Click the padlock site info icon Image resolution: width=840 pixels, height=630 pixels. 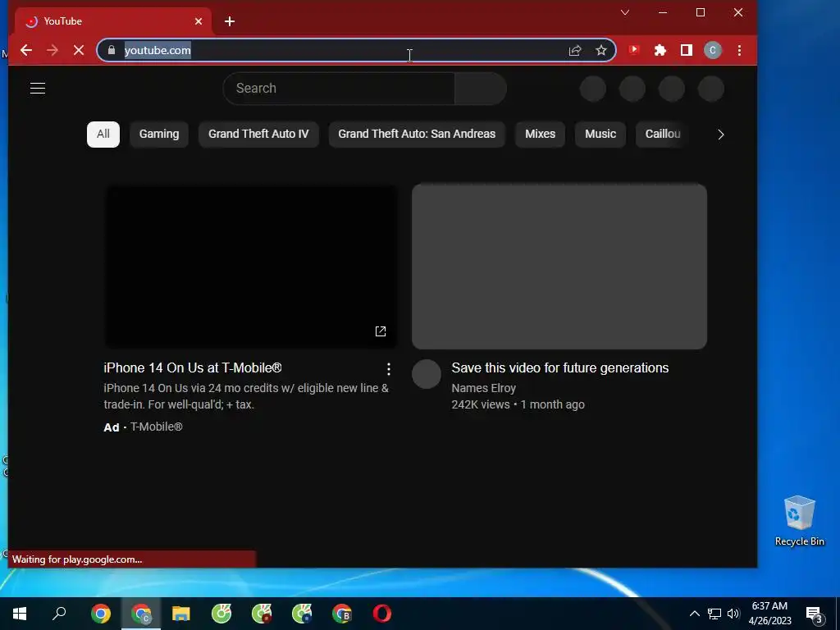click(x=112, y=50)
